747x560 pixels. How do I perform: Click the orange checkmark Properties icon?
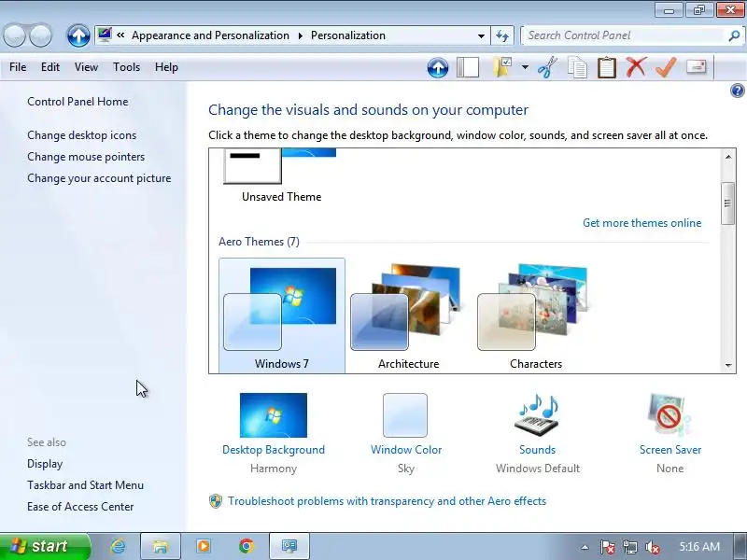point(666,67)
